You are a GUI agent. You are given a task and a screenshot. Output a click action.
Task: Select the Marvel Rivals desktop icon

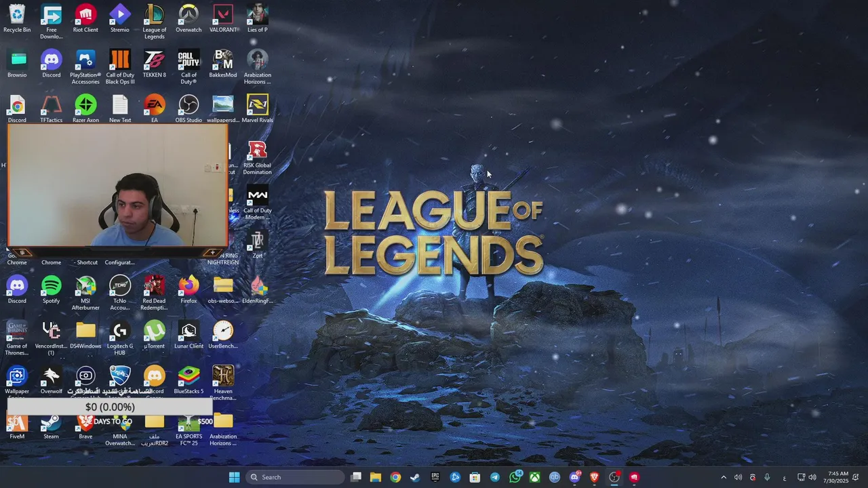257,108
